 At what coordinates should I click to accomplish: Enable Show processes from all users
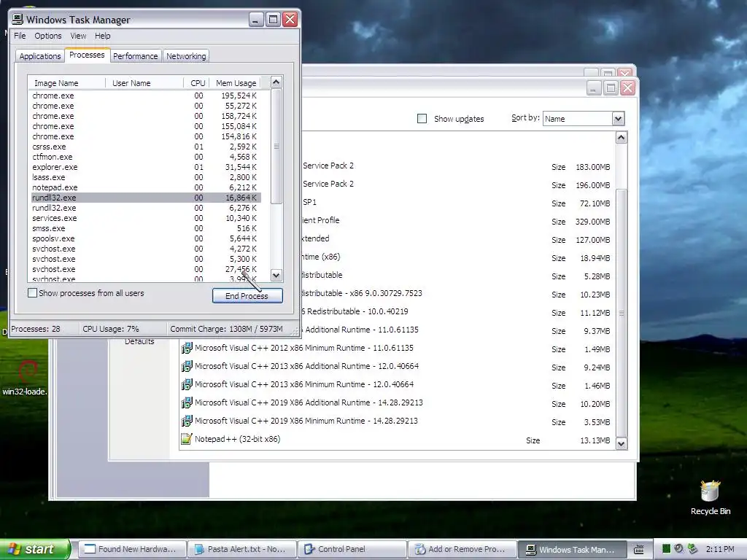(32, 293)
